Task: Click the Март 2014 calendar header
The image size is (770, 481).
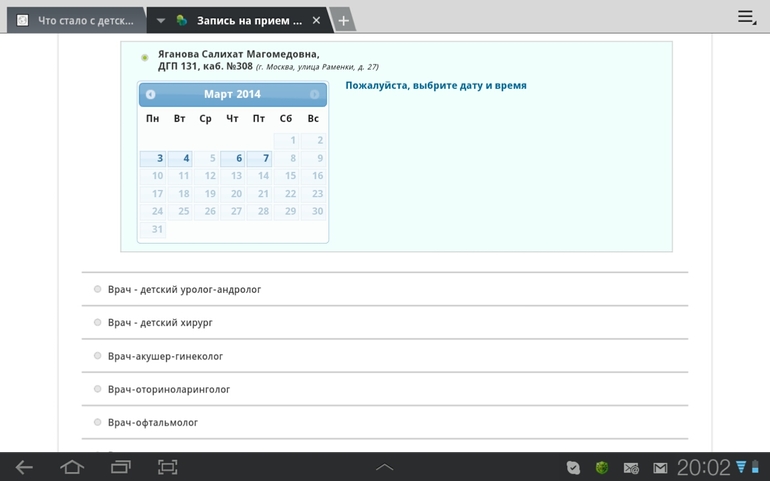Action: [232, 94]
